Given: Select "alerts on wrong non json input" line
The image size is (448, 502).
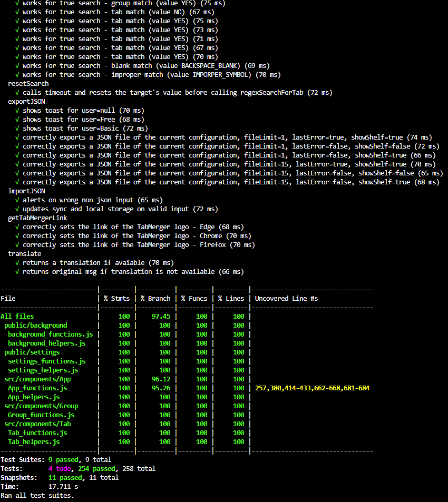Looking at the screenshot, I should pyautogui.click(x=89, y=200).
